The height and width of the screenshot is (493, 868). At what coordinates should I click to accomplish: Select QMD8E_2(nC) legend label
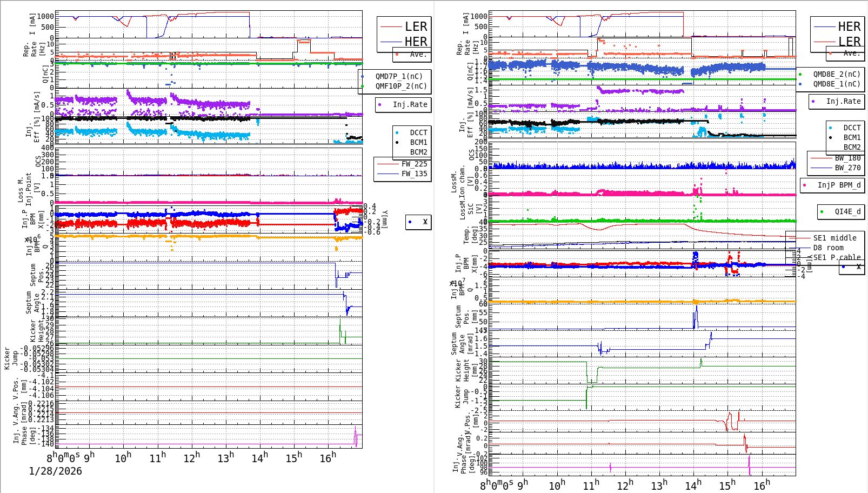[837, 74]
